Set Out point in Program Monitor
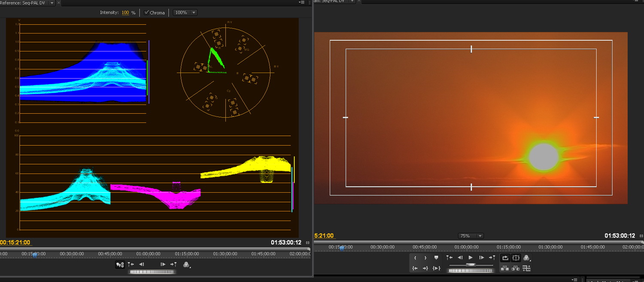Screen dimensions: 644x282 [425, 258]
